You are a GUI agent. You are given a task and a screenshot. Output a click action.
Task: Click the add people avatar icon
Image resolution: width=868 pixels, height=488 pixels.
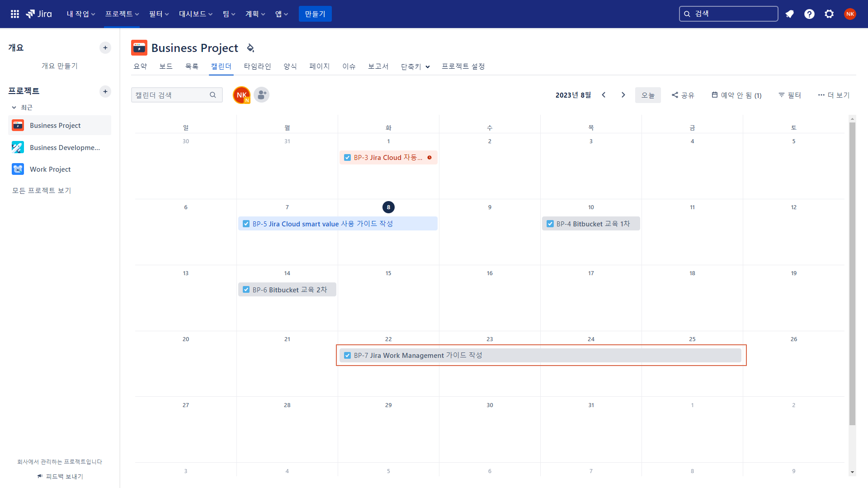pos(261,95)
